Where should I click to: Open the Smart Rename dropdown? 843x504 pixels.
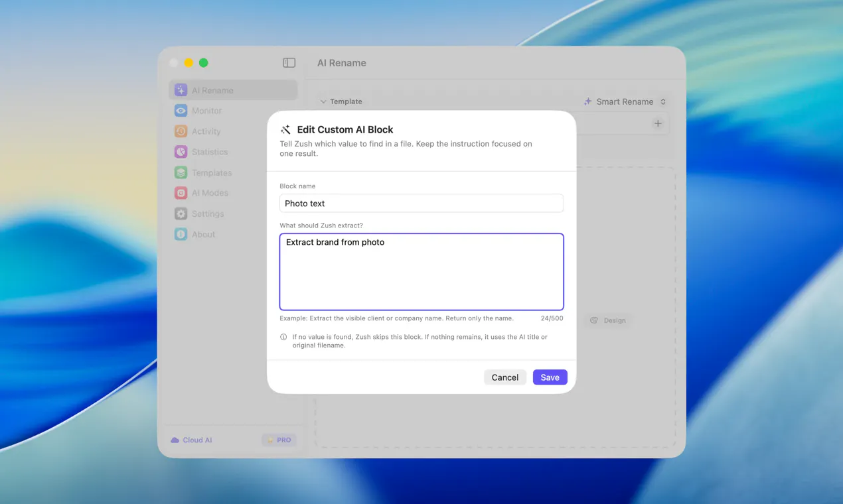[x=625, y=101]
